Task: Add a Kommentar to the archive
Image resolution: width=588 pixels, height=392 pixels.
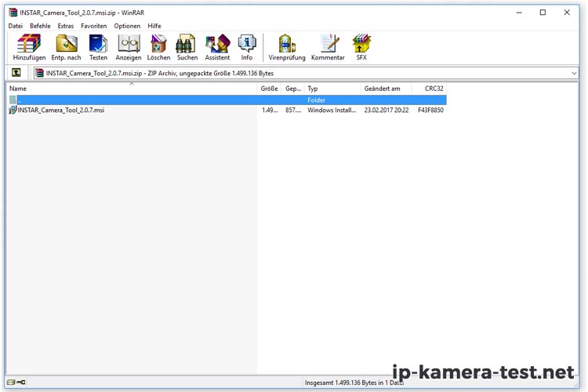Action: pos(328,47)
